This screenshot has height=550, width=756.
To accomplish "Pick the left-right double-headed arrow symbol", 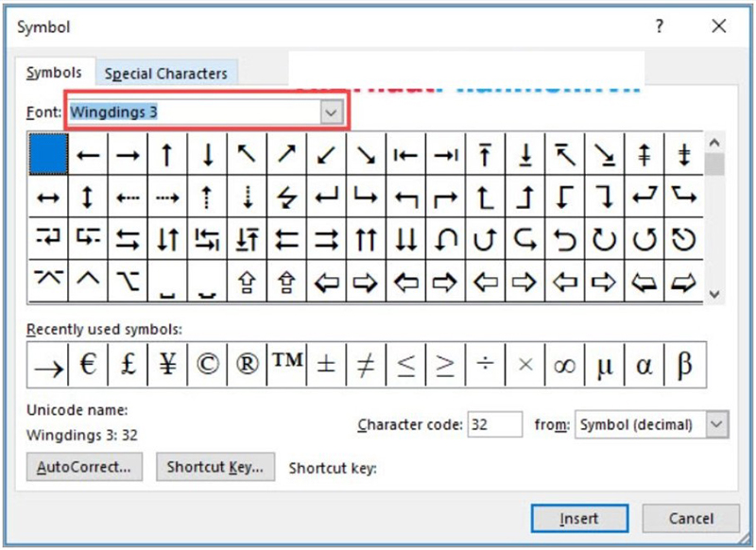I will tap(48, 198).
